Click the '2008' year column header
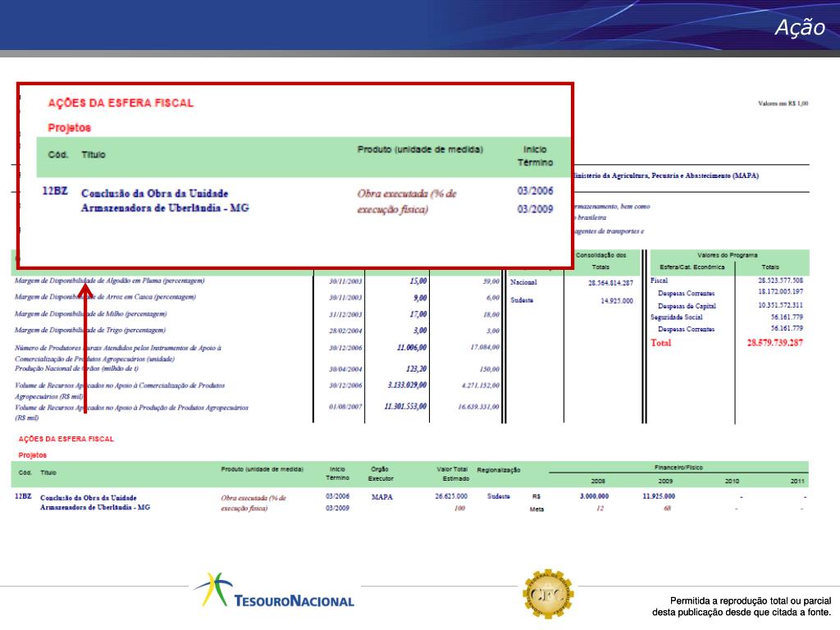840x630 pixels. (x=598, y=481)
